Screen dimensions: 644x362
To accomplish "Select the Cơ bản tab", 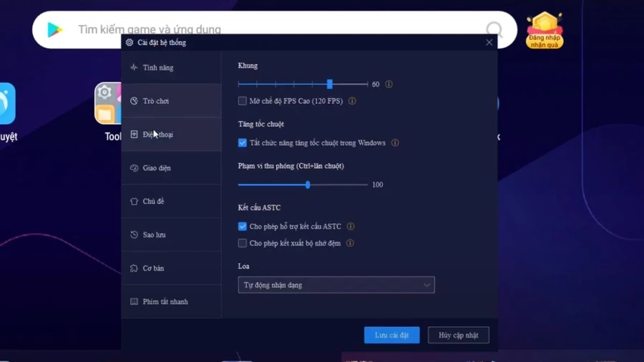I will tap(171, 268).
